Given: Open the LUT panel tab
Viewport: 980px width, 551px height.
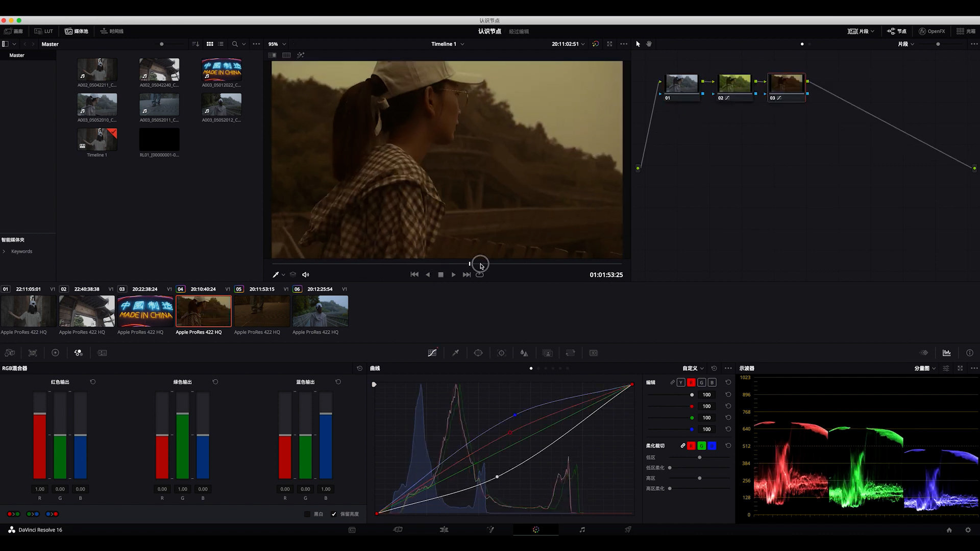Looking at the screenshot, I should tap(44, 31).
